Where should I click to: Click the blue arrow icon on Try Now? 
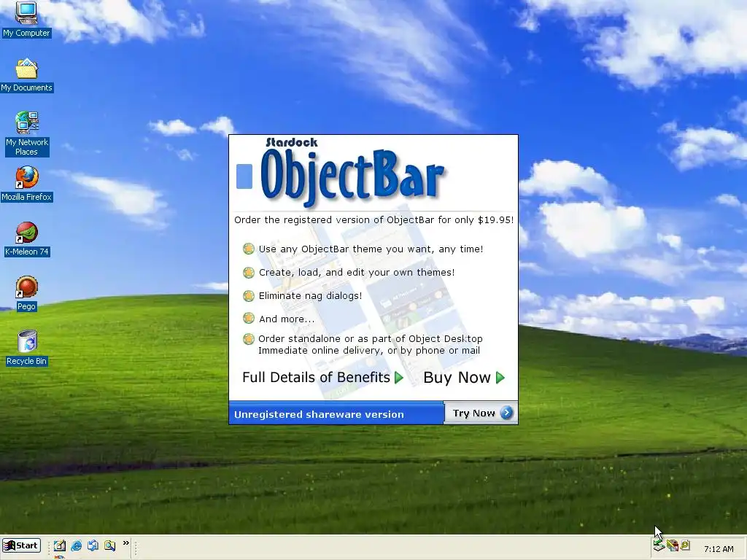click(507, 413)
